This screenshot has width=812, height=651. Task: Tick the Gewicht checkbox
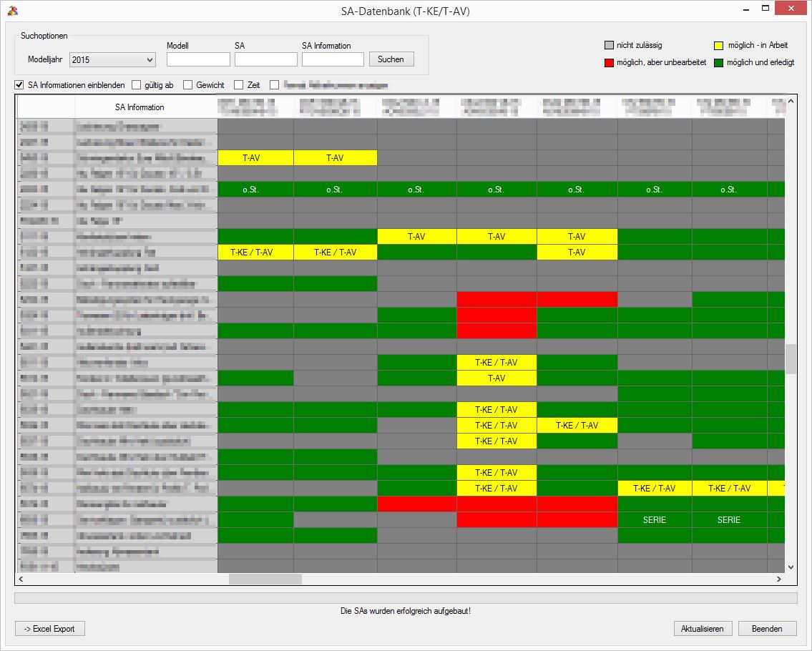point(188,85)
